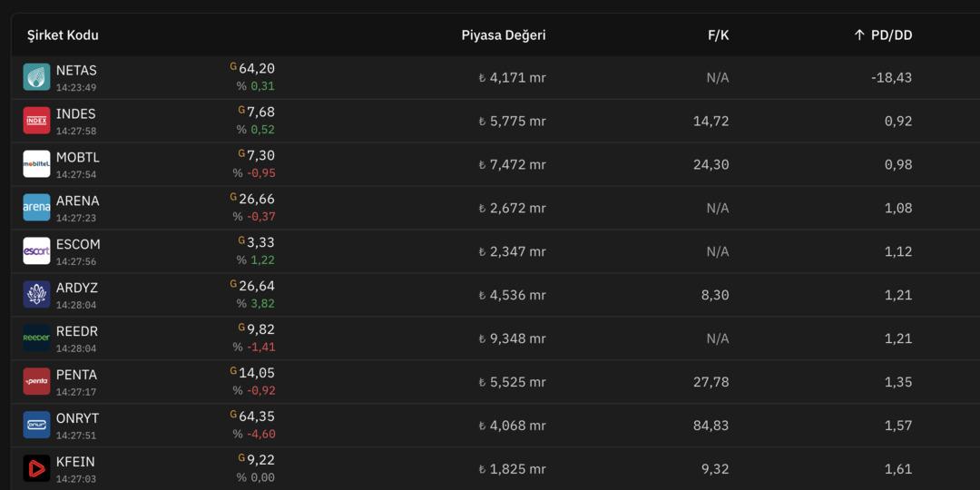Open the ARDYZ logo icon

tap(36, 295)
